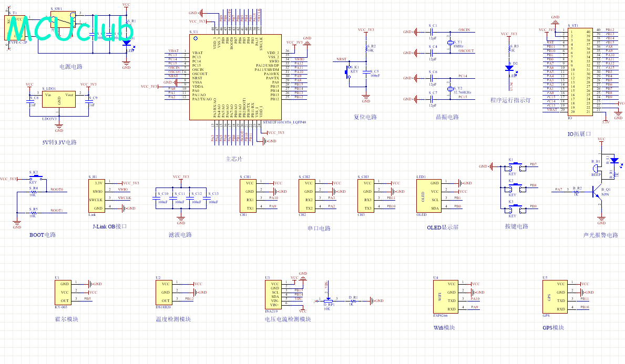Select the J-Link header S_H1
Image resolution: width=625 pixels, height=364 pixels.
click(x=96, y=195)
